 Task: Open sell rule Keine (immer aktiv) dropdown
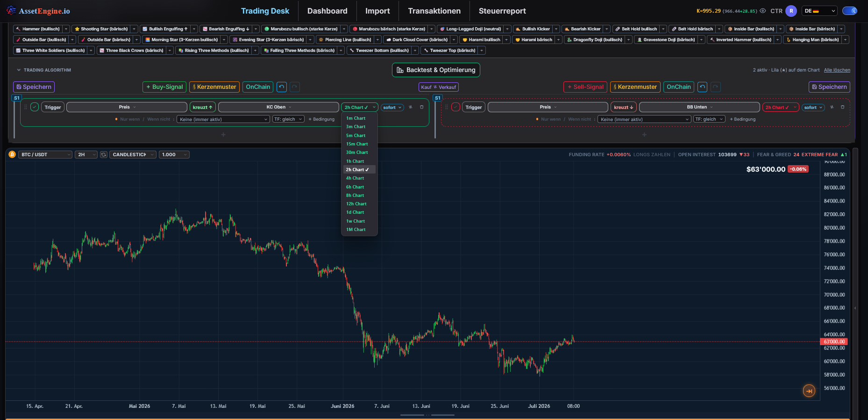coord(644,119)
